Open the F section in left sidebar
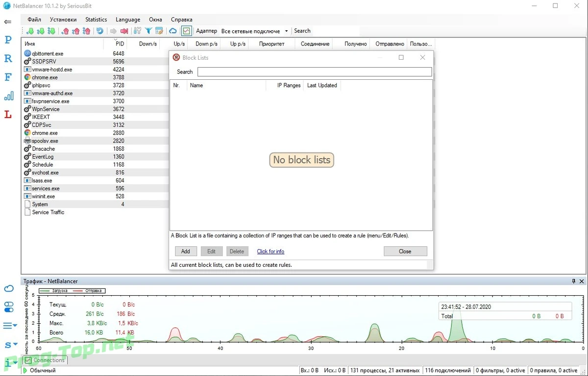The width and height of the screenshot is (588, 376). [8, 77]
